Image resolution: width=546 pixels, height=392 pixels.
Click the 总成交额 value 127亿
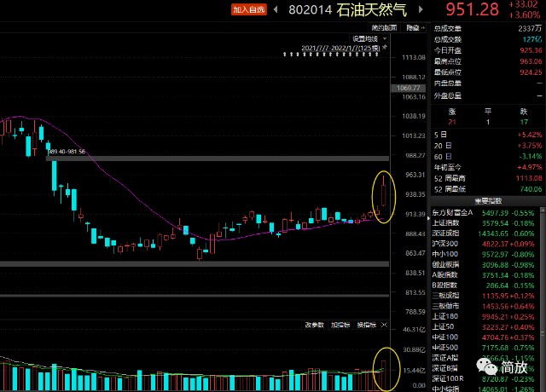pos(532,39)
